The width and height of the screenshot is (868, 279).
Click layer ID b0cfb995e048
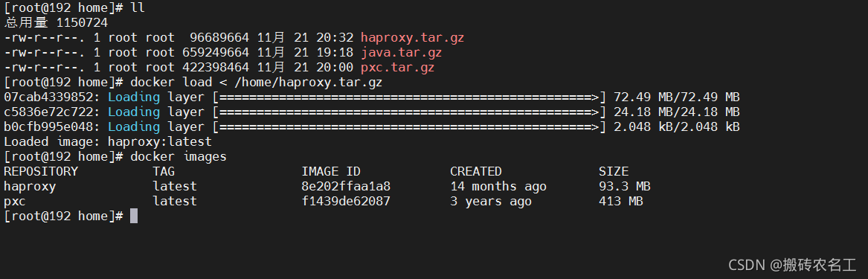pyautogui.click(x=48, y=127)
